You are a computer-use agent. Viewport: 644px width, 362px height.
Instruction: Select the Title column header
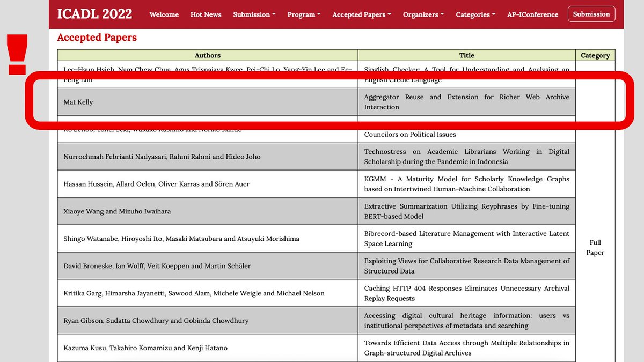(467, 55)
